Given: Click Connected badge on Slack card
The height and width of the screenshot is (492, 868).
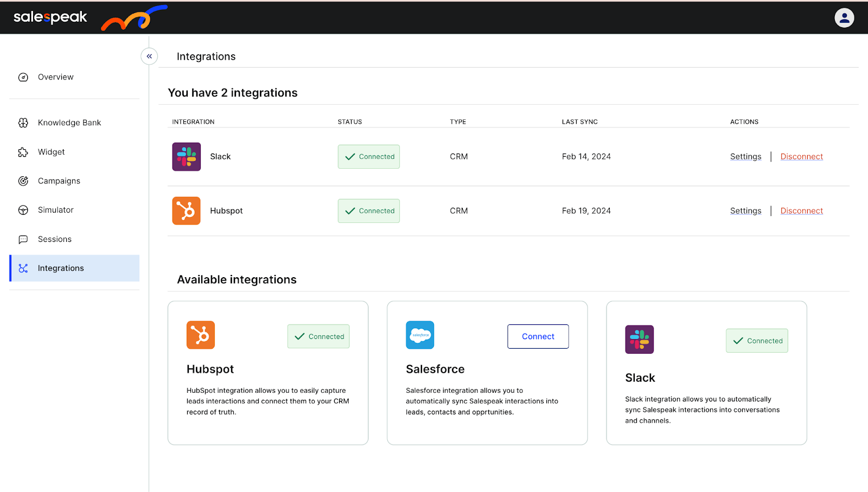Looking at the screenshot, I should point(757,341).
